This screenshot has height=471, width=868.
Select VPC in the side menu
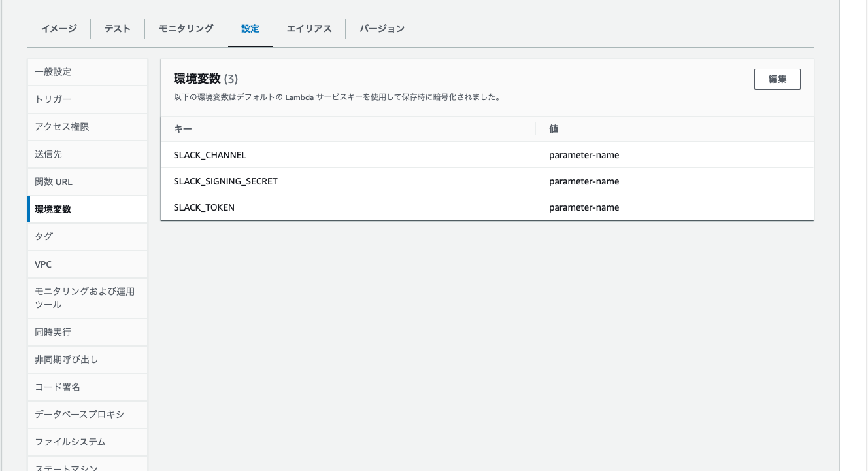coord(88,264)
